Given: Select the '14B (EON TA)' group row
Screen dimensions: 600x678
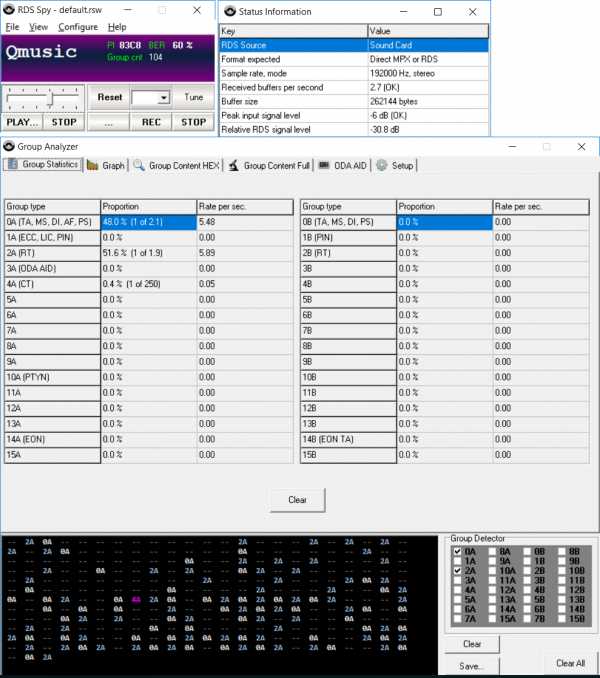Looking at the screenshot, I should 445,439.
